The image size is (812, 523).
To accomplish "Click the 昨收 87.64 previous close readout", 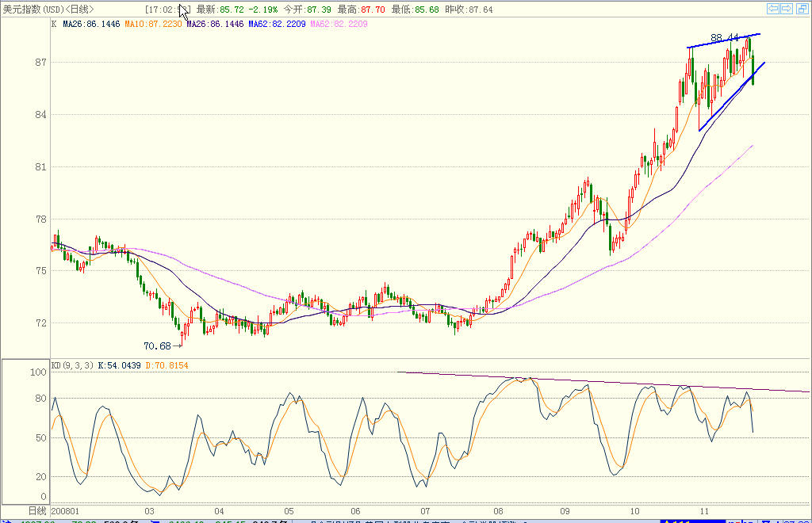I will [468, 10].
